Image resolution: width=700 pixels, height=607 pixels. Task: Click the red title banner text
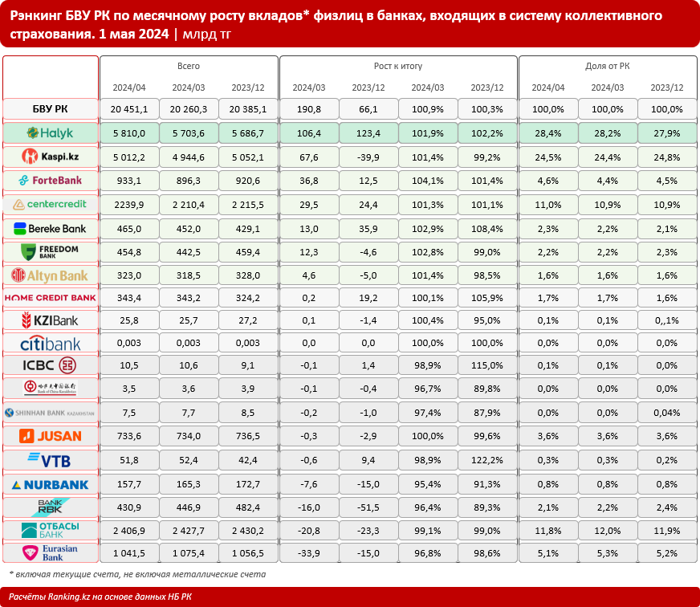point(336,25)
